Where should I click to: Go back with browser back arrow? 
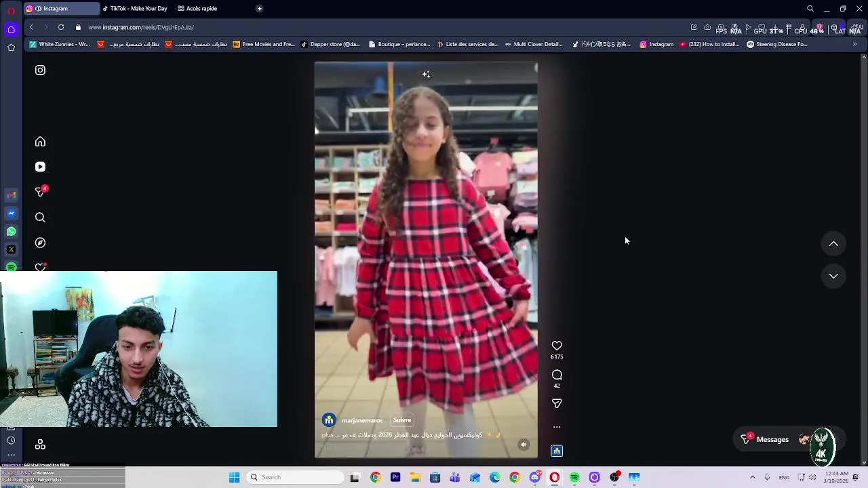[31, 27]
